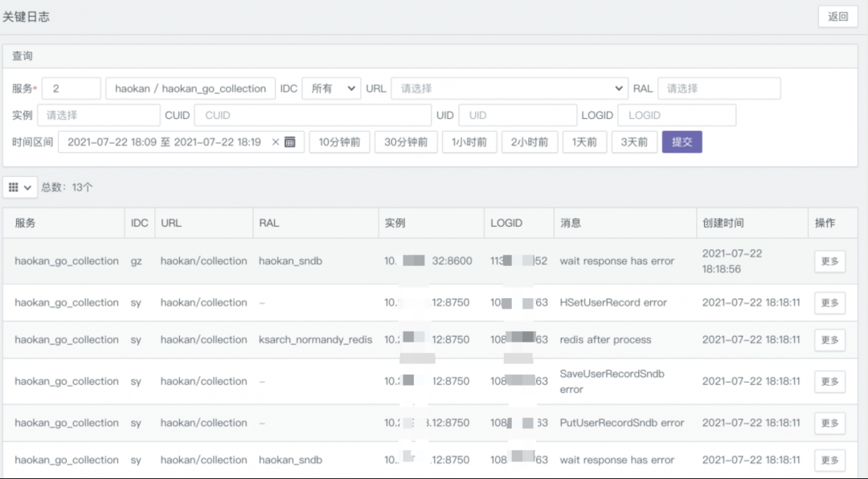Clear the time range with the X icon
Image resolution: width=868 pixels, height=479 pixels.
click(x=276, y=142)
